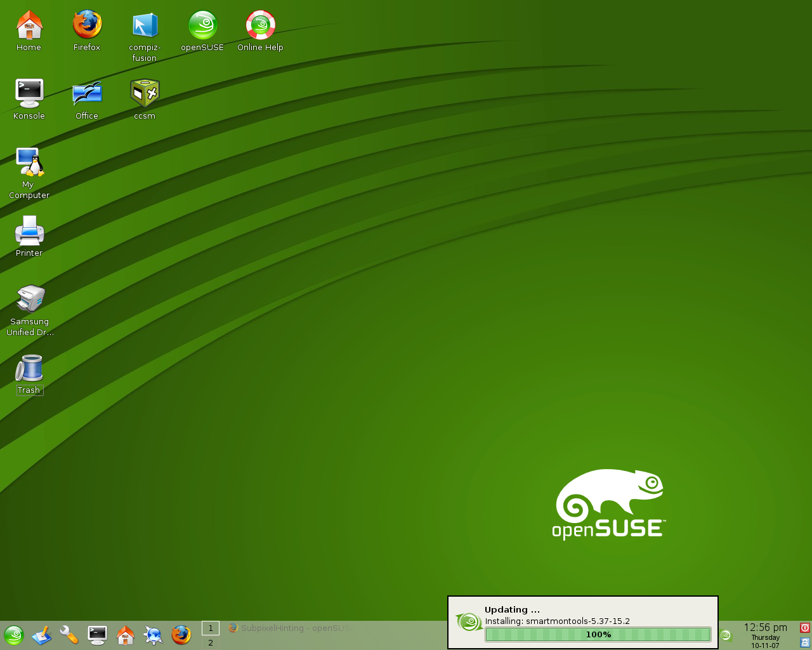Open the wrench settings tool in the panel

pyautogui.click(x=69, y=635)
